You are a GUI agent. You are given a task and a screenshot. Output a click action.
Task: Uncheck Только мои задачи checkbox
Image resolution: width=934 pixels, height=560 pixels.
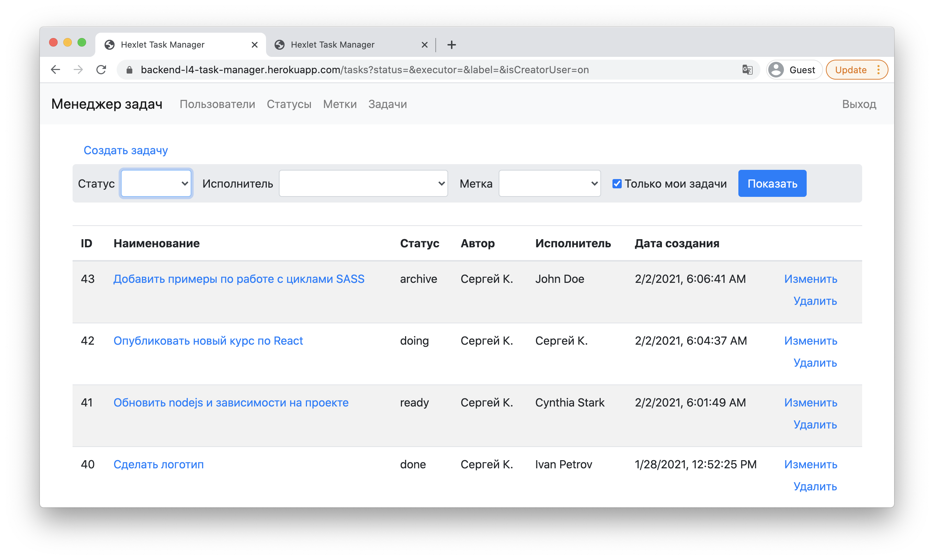point(616,184)
